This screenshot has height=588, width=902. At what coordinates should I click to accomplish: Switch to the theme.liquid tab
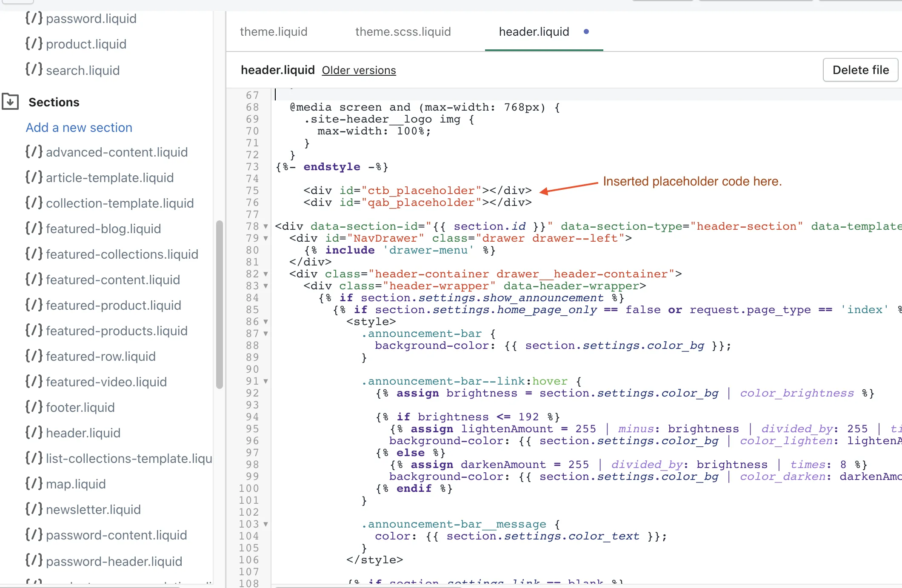(x=274, y=31)
